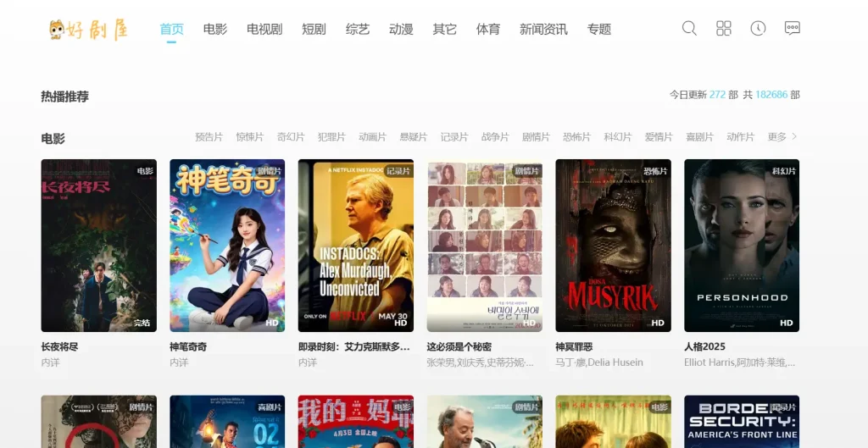Open the 新闻资讯 navigation tab
The width and height of the screenshot is (868, 448).
pyautogui.click(x=543, y=30)
